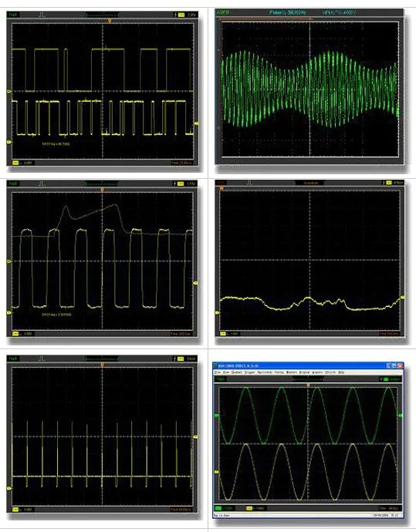Click orange trigger position marker above spike-pulse grid
The image size is (416, 532).
click(102, 365)
